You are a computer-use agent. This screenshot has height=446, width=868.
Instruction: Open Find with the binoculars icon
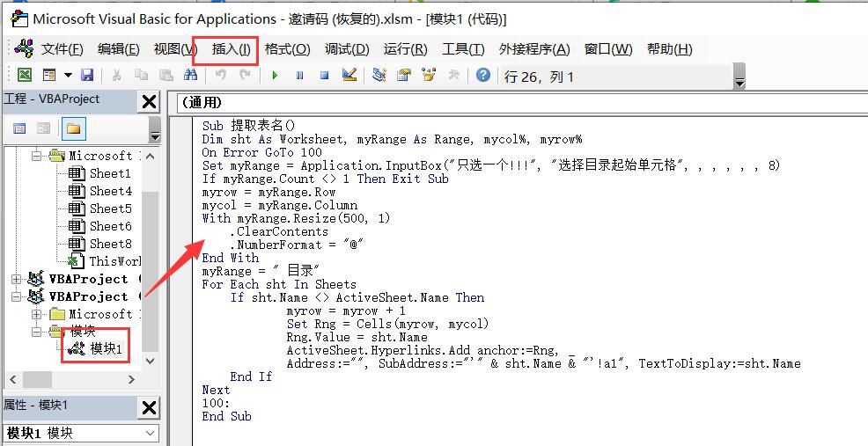click(x=190, y=75)
